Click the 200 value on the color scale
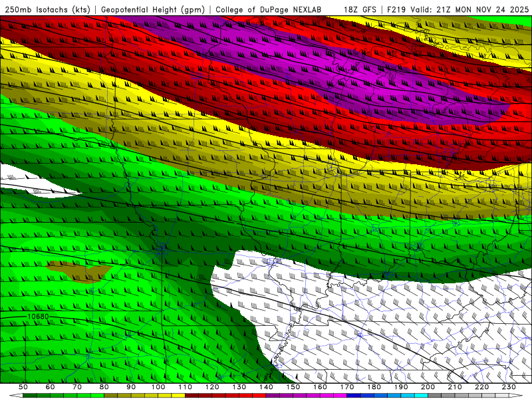Image resolution: width=532 pixels, height=399 pixels. tap(428, 387)
